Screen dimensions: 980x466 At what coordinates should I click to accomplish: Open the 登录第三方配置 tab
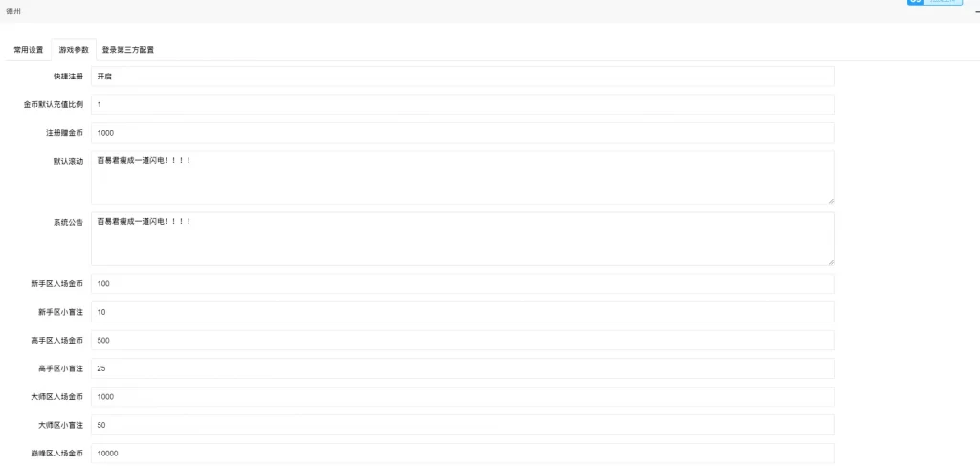coord(127,49)
